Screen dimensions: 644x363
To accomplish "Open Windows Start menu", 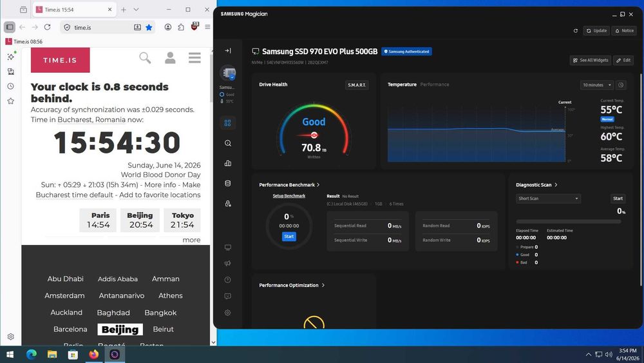I will 10,355.
